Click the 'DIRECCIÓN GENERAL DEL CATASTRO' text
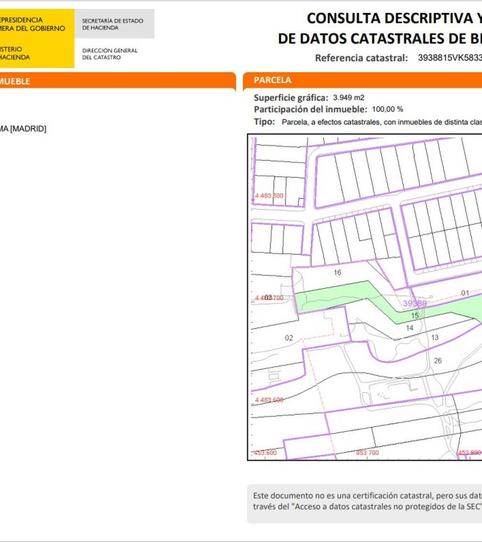 pos(110,54)
